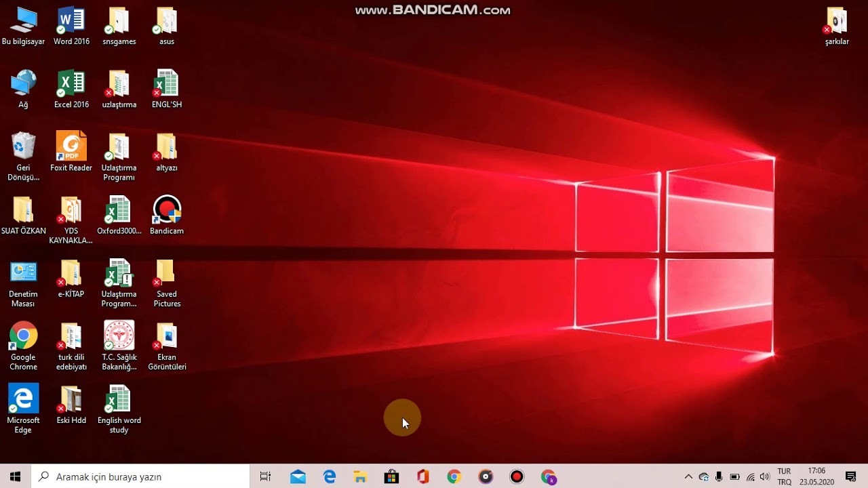Select the Uzlaştırma Programı folder
The height and width of the screenshot is (488, 868).
pyautogui.click(x=119, y=157)
